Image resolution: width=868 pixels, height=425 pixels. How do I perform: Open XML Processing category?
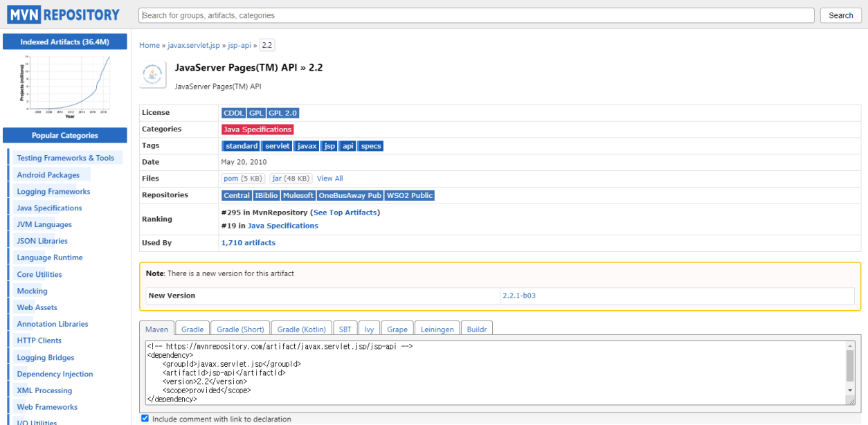(44, 391)
